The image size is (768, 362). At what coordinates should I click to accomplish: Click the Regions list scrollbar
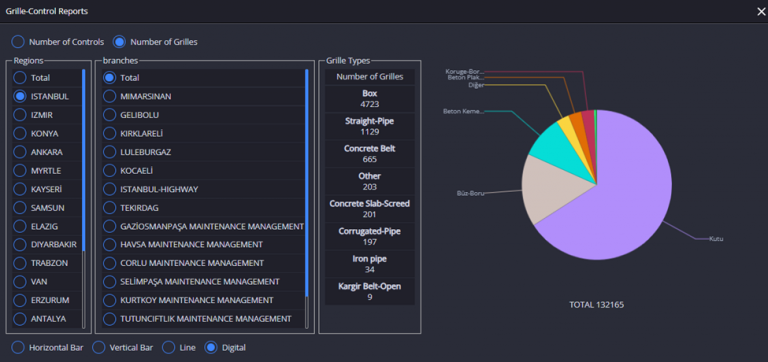point(84,159)
